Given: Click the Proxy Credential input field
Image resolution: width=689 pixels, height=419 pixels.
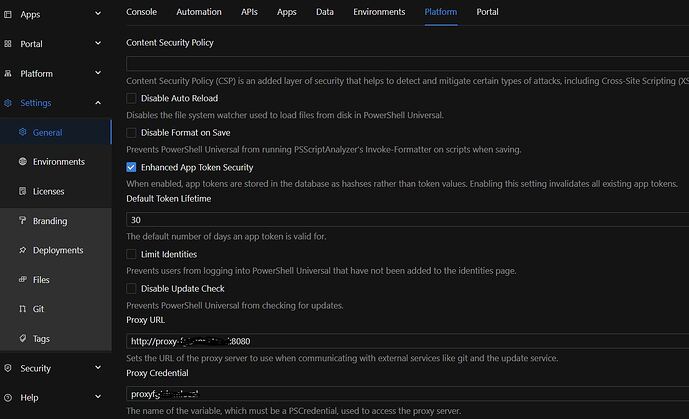Looking at the screenshot, I should (407, 394).
